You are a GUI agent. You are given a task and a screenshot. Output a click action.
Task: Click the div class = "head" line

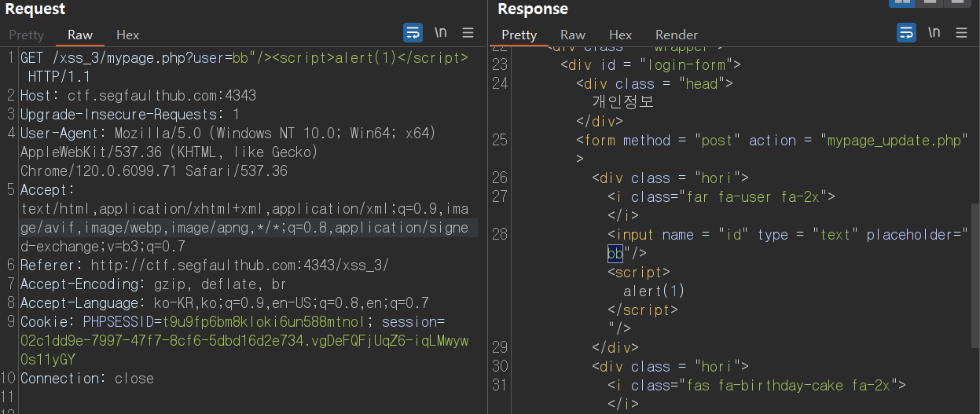pyautogui.click(x=655, y=83)
